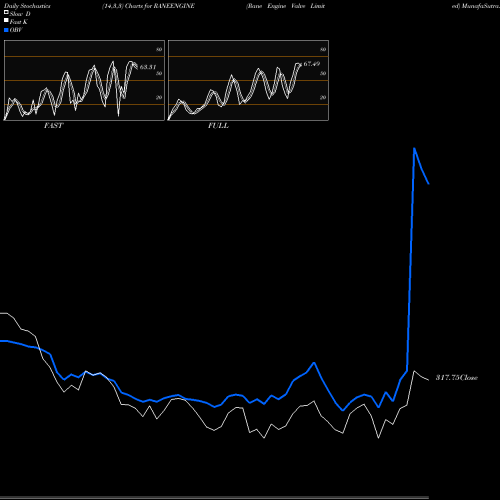
Task: Select the FULL stochastic chart thumbnail
Action: [x=248, y=80]
